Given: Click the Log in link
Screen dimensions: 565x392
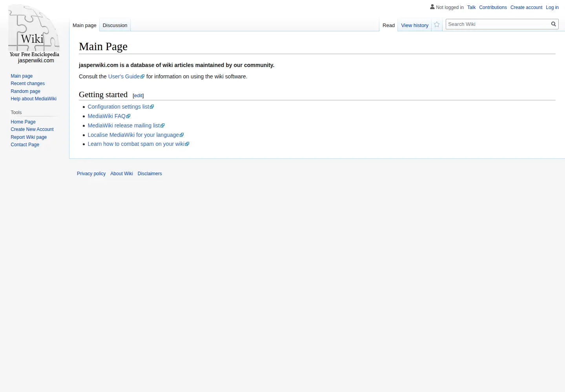Looking at the screenshot, I should tap(552, 7).
